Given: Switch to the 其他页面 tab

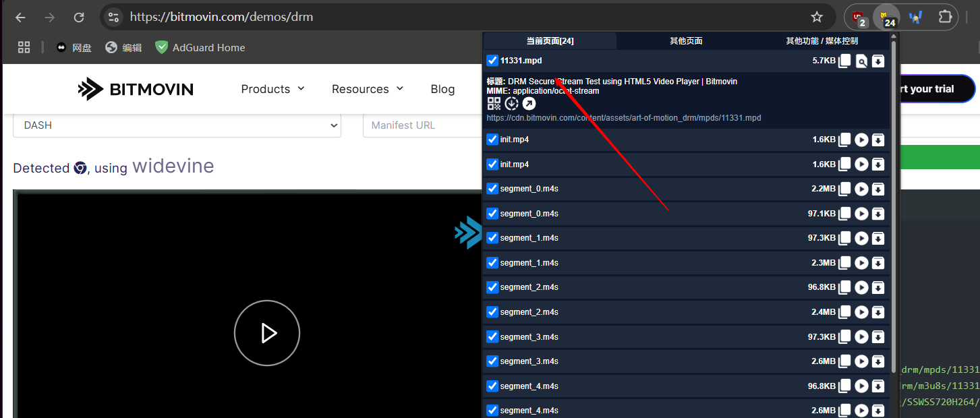Looking at the screenshot, I should click(x=686, y=41).
